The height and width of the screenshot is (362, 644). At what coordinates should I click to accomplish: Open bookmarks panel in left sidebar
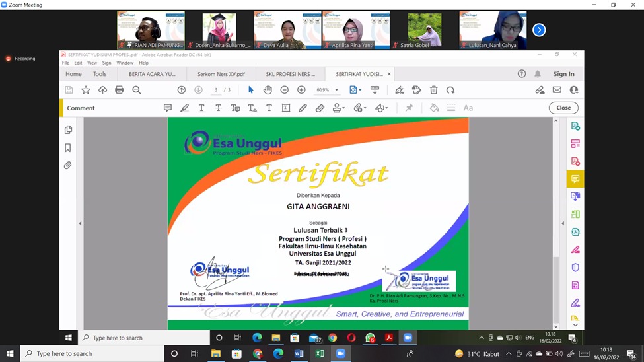[x=68, y=147]
